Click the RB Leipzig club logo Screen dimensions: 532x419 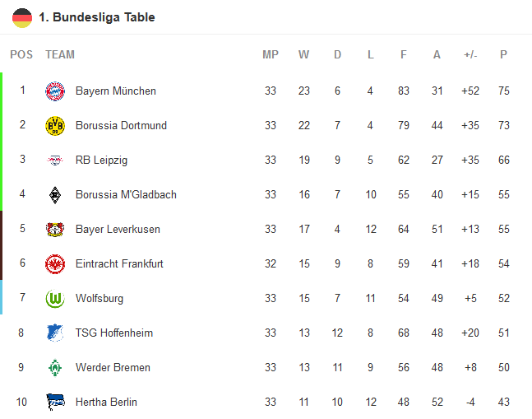click(x=55, y=161)
